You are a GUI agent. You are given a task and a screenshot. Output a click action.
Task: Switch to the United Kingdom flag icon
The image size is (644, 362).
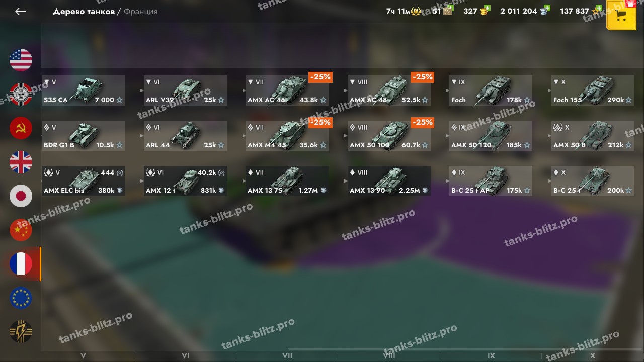click(x=21, y=162)
